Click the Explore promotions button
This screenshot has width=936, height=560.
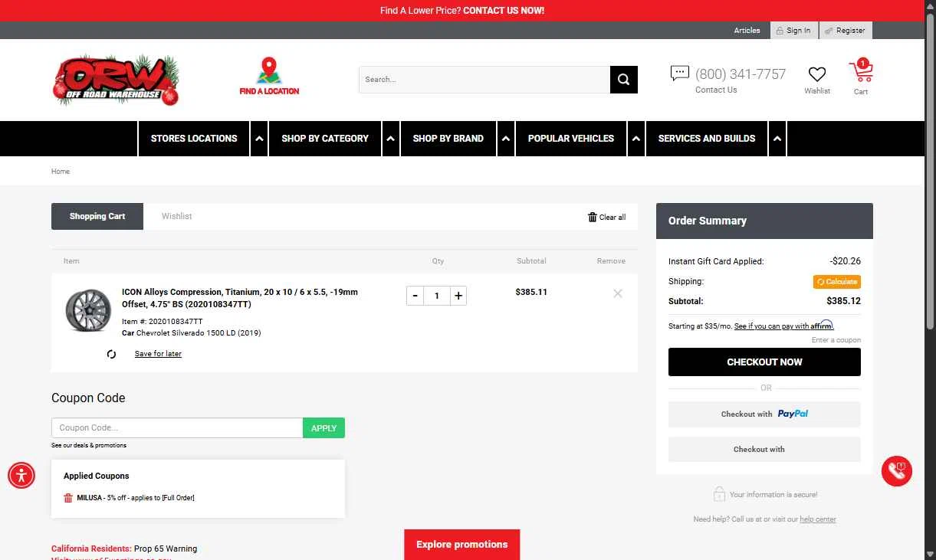click(x=462, y=545)
